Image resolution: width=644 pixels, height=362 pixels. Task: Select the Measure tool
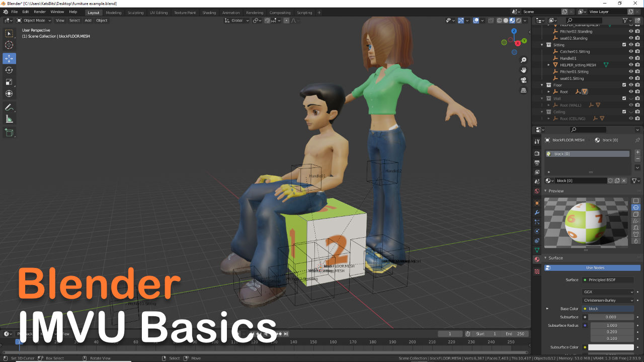coord(9,119)
